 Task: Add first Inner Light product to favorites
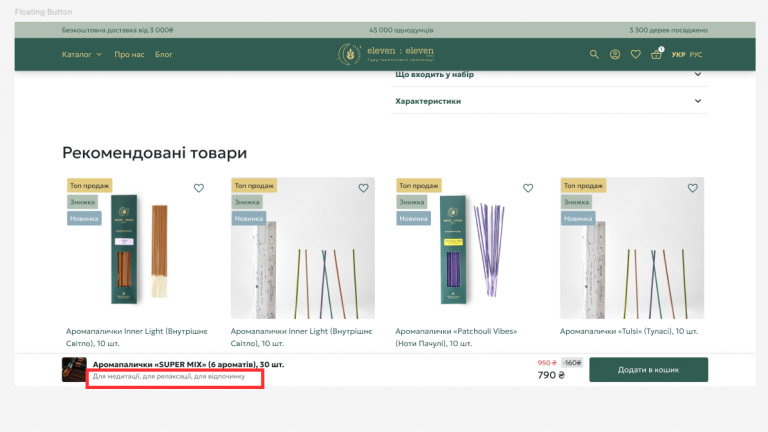pyautogui.click(x=198, y=188)
